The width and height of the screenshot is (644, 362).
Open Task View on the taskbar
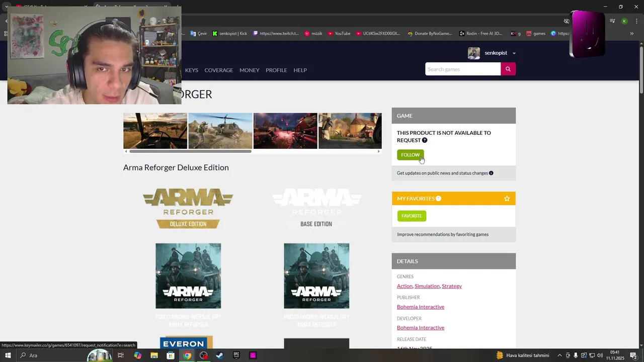(121, 355)
